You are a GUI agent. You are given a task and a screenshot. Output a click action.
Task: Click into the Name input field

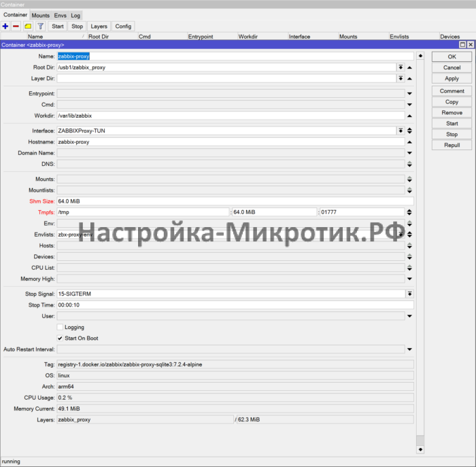coord(235,56)
